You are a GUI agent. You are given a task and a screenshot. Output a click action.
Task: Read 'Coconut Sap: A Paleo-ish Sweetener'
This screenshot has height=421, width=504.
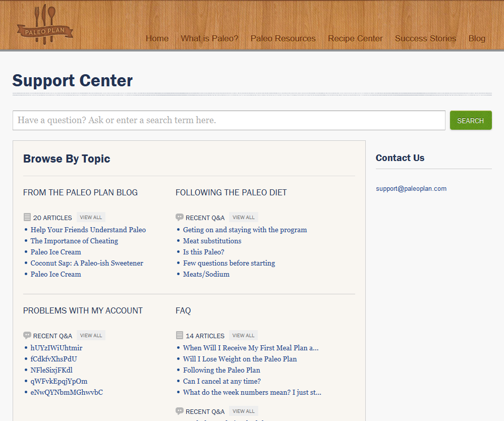point(87,263)
